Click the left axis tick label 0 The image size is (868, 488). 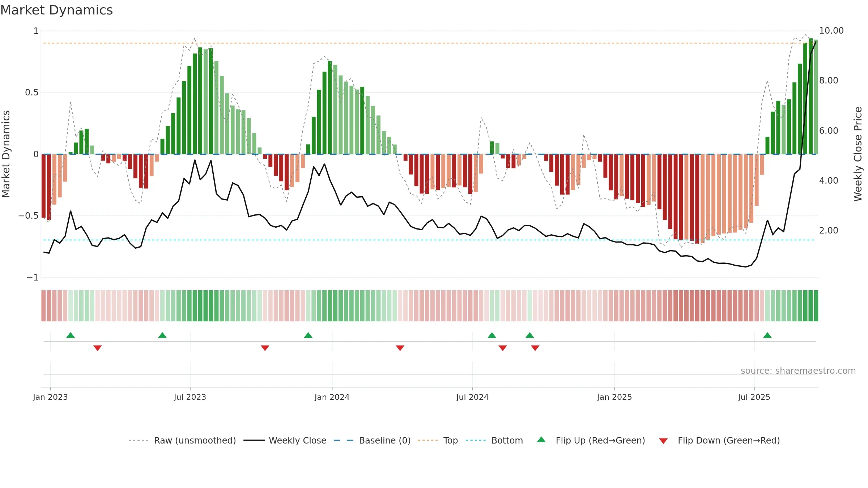[36, 154]
